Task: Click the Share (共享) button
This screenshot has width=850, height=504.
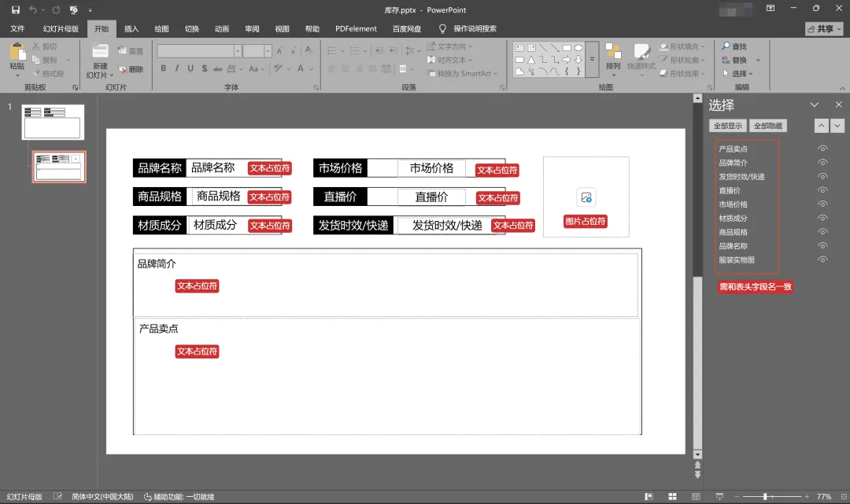Action: click(x=824, y=28)
